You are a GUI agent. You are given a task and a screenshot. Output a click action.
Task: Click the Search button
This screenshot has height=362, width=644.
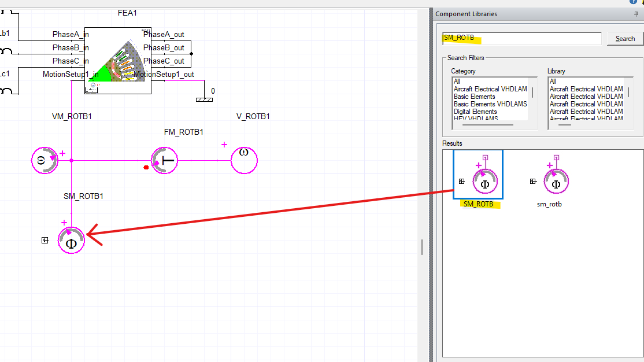coord(624,38)
